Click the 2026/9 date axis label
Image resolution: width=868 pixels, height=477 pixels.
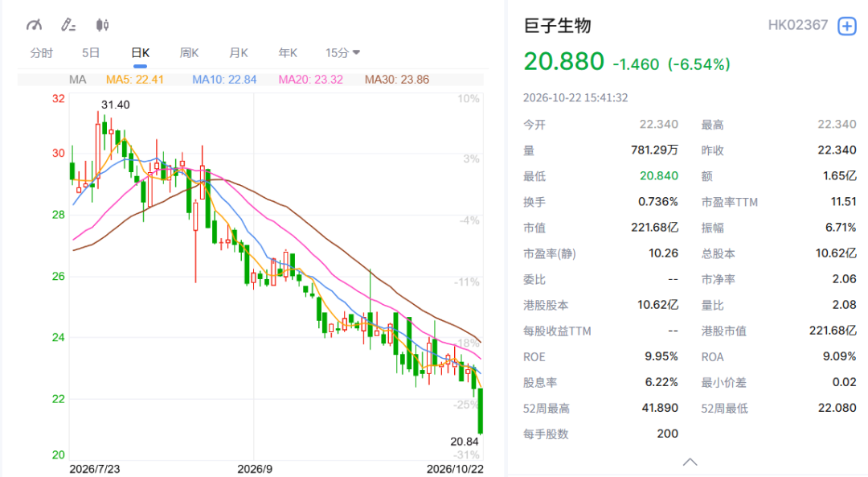click(255, 469)
